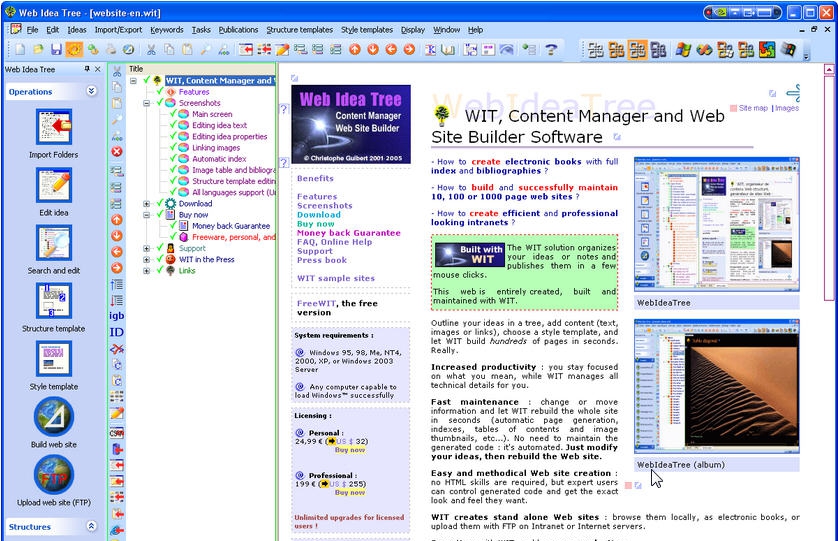
Task: Open the Style template operation
Action: (x=53, y=359)
